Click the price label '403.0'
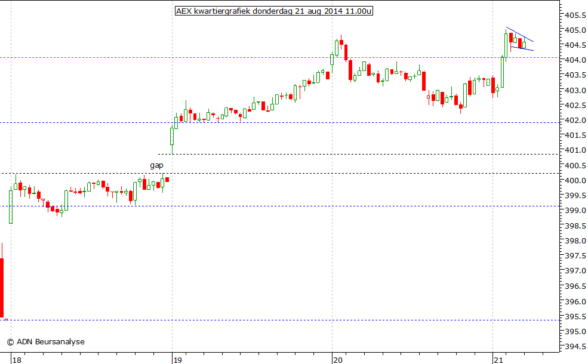 (x=575, y=90)
